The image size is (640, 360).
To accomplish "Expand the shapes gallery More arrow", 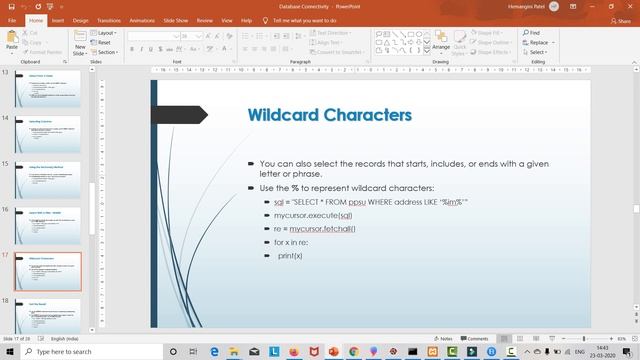I will pos(427,51).
